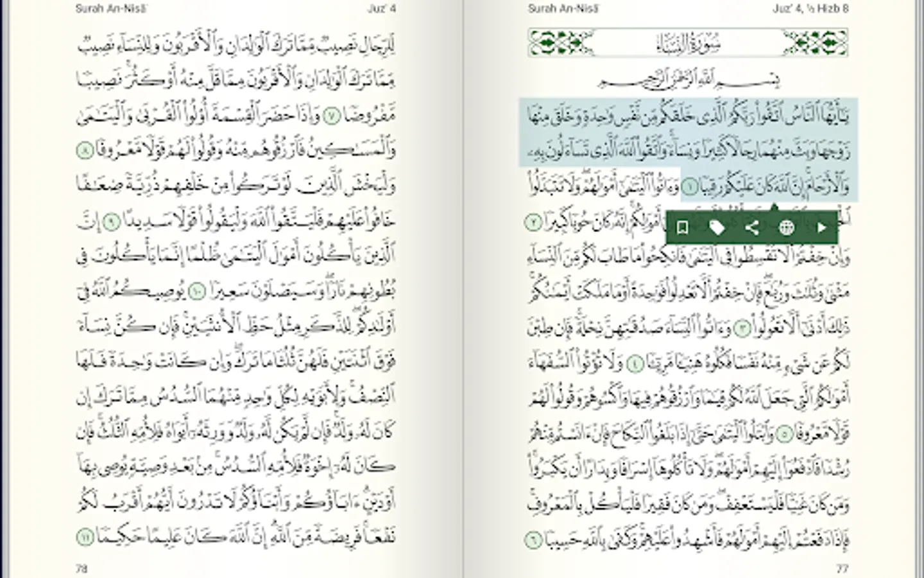This screenshot has height=578, width=924.
Task: Click page number 77
Action: (843, 569)
